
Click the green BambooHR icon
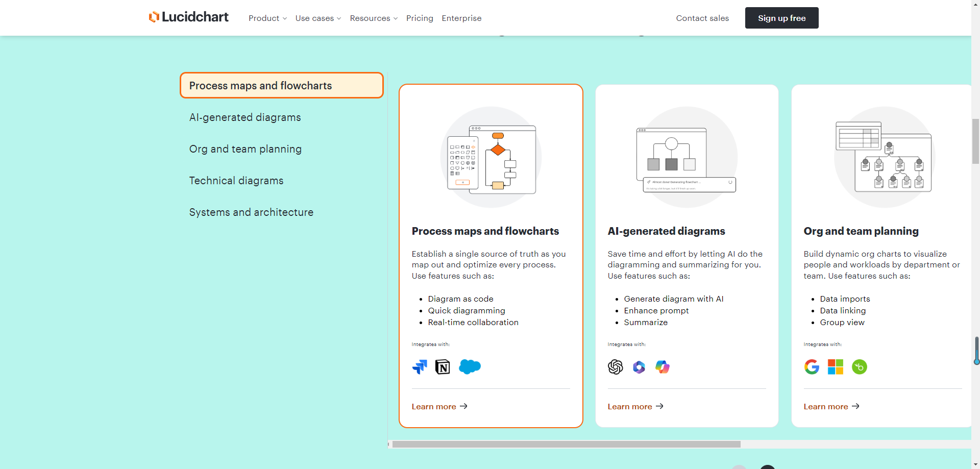pyautogui.click(x=860, y=367)
